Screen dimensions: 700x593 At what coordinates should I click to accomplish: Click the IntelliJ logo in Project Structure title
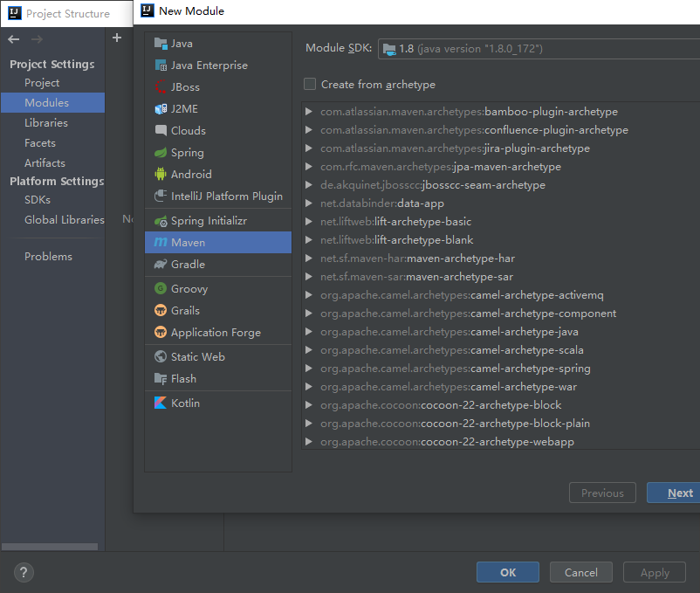pos(15,13)
